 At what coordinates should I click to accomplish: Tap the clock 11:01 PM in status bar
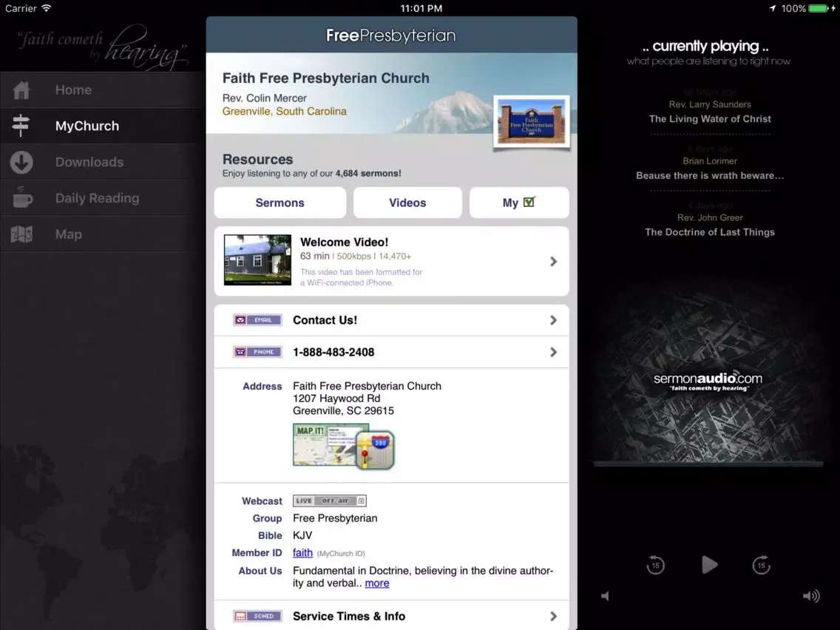(x=421, y=9)
